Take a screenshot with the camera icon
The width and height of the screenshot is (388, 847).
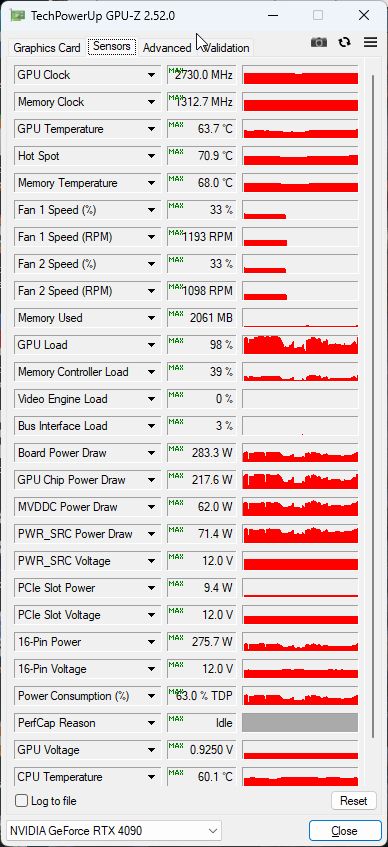tap(319, 42)
